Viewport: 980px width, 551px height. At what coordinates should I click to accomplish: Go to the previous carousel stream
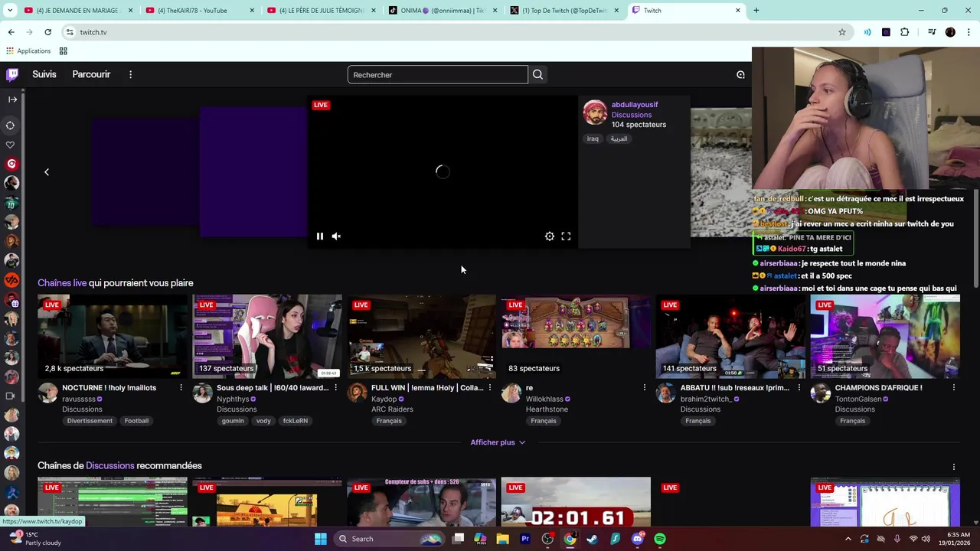click(47, 172)
